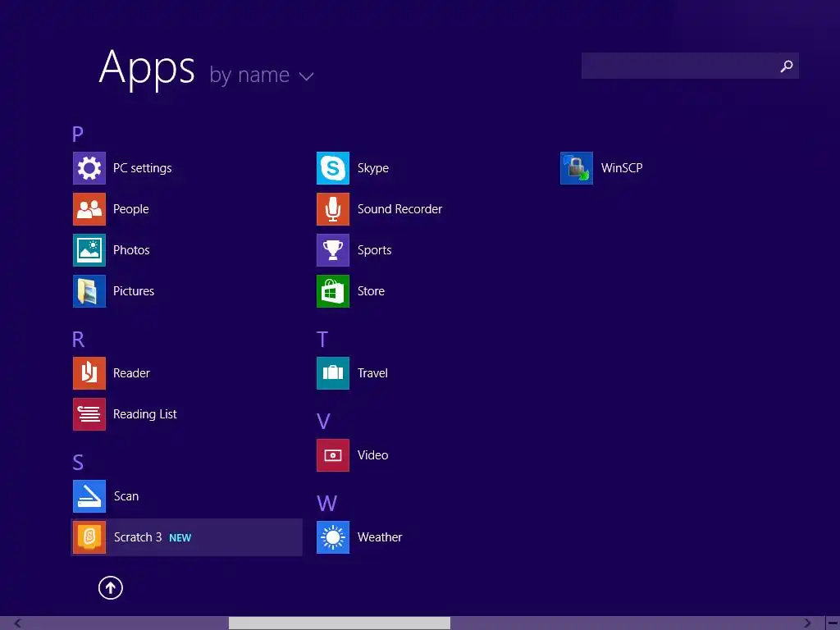Click the 'Travel' label
The image size is (840, 630).
[x=372, y=373]
